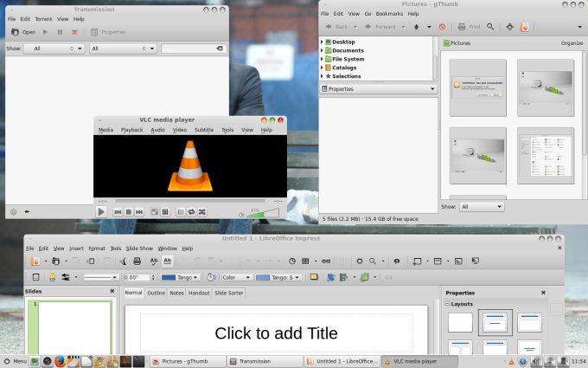Open the Show filter dropdown in gThumb

pyautogui.click(x=481, y=207)
